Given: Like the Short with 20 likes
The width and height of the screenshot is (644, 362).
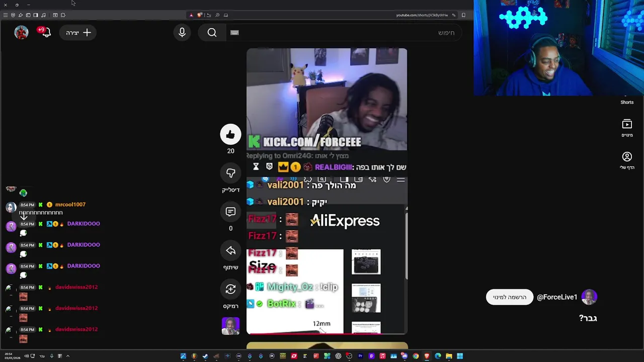Looking at the screenshot, I should [230, 134].
